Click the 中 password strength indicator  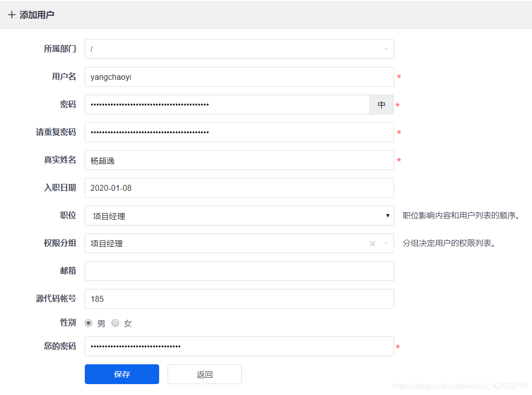coord(381,105)
